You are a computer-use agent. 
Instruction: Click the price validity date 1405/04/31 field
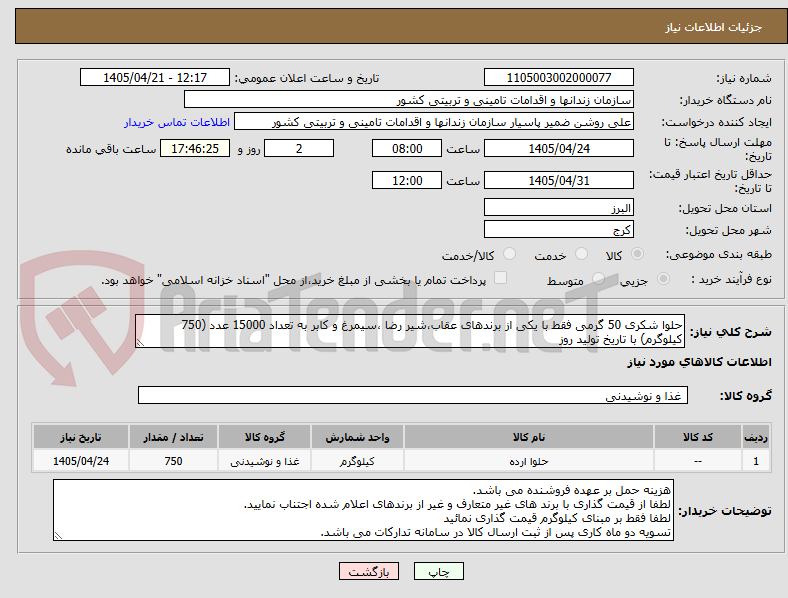558,180
